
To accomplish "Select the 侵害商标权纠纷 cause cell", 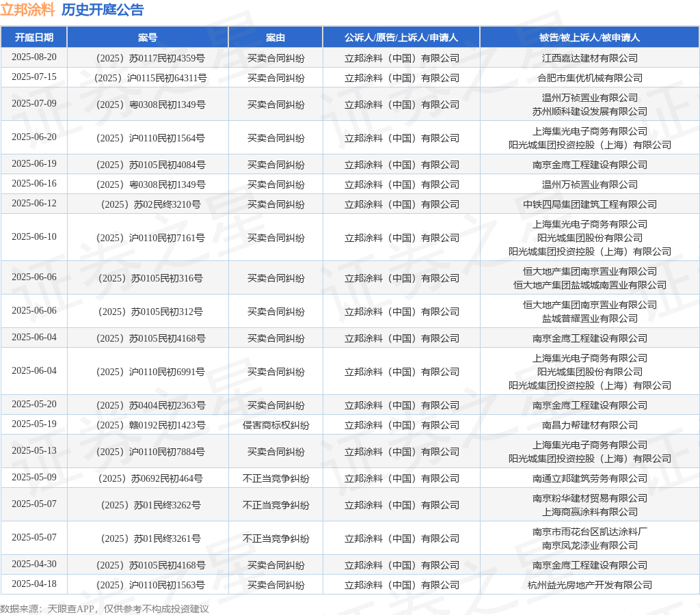I will point(276,425).
